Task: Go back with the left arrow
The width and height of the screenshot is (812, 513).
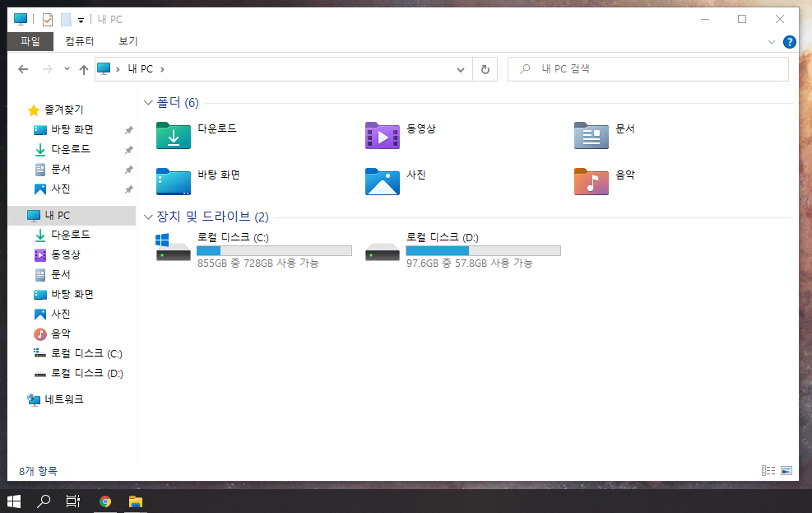Action: pos(23,69)
